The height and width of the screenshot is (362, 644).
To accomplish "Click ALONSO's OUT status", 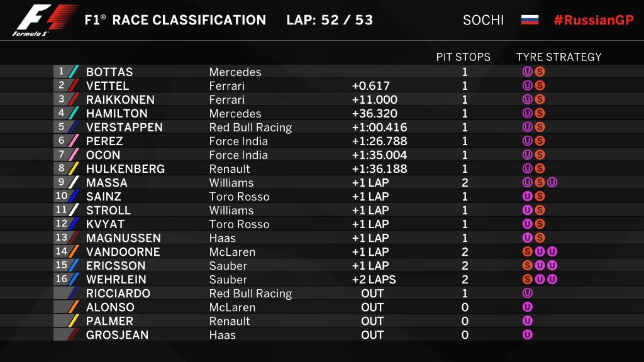I will (x=372, y=307).
